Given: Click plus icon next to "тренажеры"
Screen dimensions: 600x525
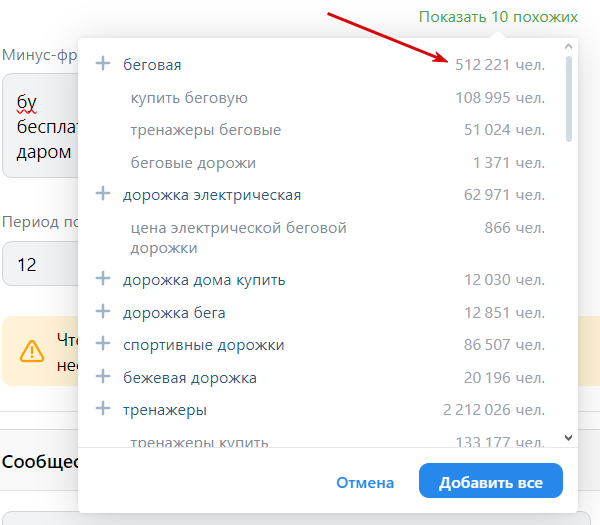Looking at the screenshot, I should [102, 409].
